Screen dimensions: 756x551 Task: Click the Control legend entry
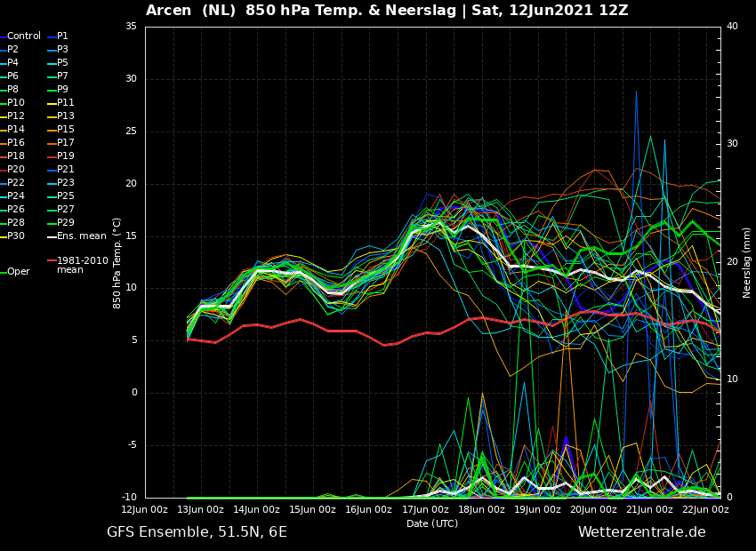20,36
